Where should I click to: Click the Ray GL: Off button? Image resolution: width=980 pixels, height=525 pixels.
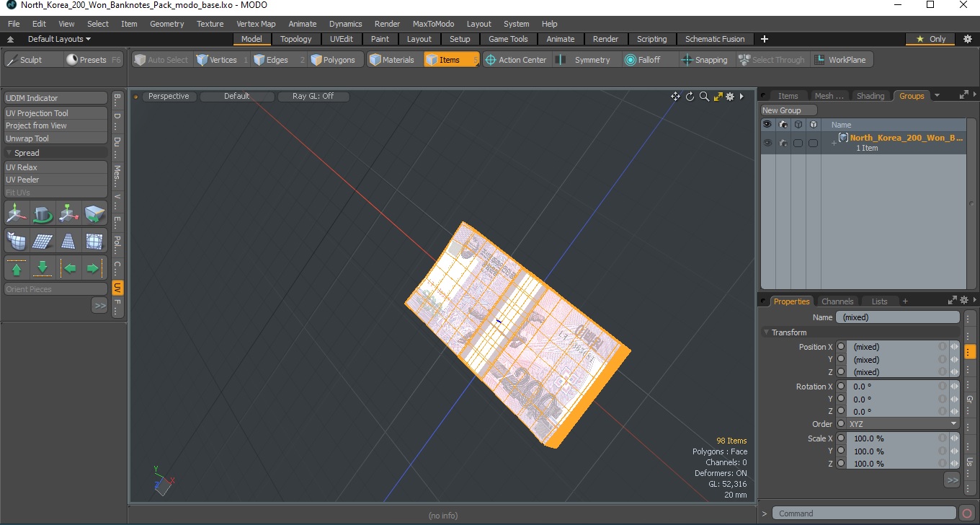pyautogui.click(x=313, y=96)
